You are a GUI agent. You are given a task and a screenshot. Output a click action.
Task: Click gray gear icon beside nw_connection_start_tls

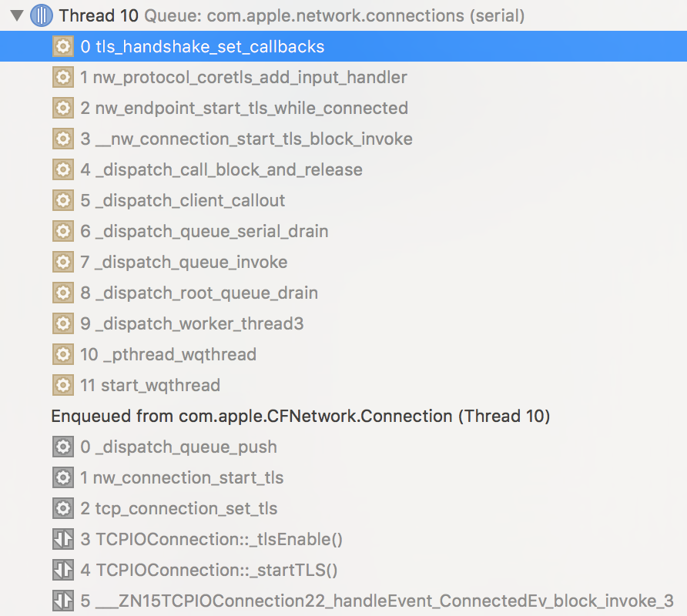coord(62,477)
